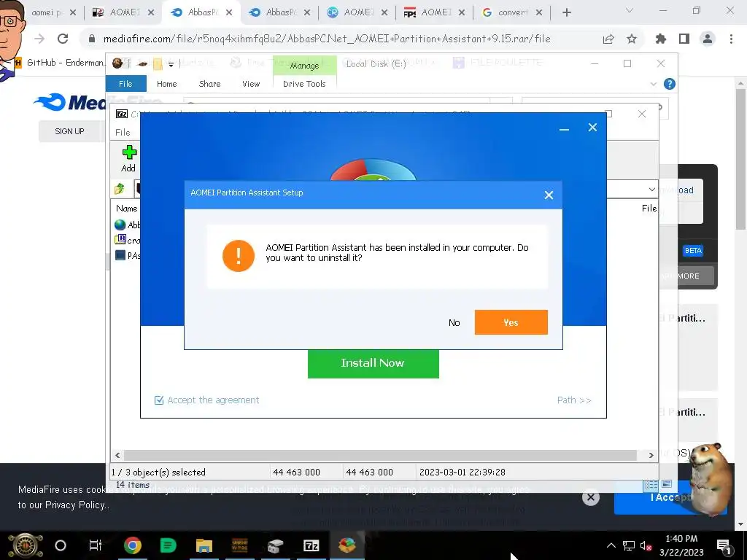Open Explorer Drive Tools tab
747x560 pixels.
(x=304, y=84)
